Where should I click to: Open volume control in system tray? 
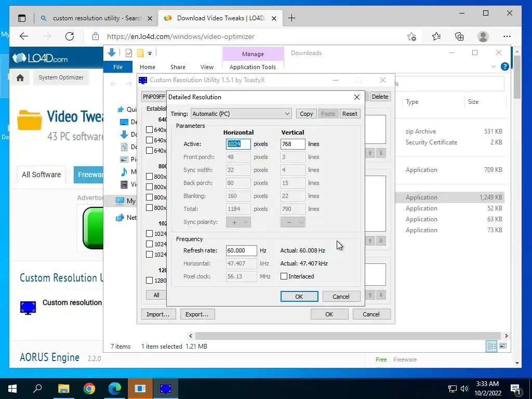[464, 389]
